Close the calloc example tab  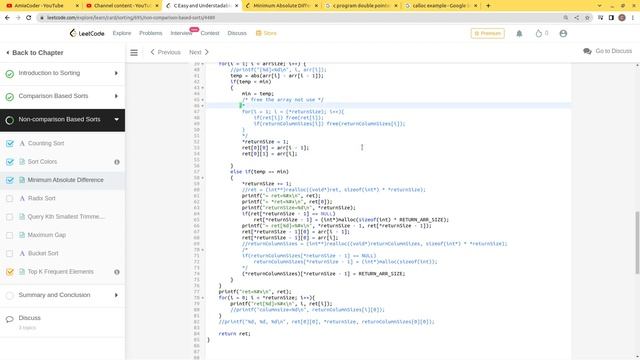[x=476, y=6]
